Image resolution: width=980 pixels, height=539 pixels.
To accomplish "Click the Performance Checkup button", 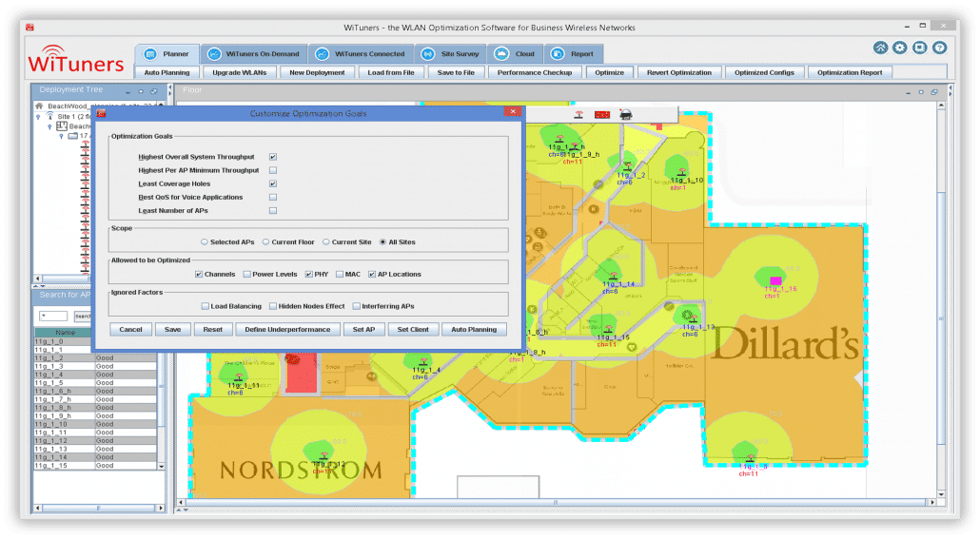I will (535, 72).
